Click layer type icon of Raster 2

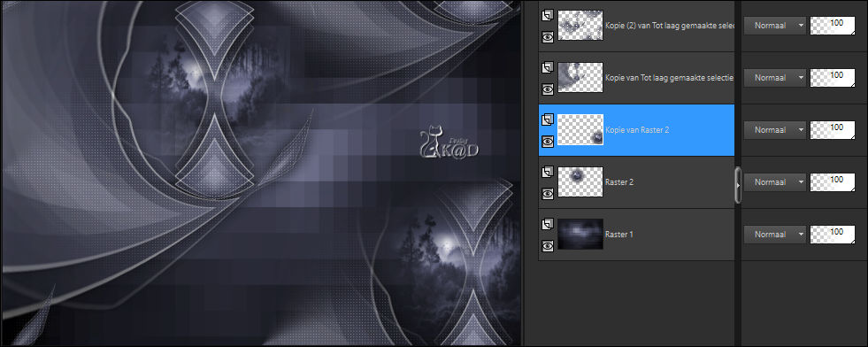pos(548,171)
